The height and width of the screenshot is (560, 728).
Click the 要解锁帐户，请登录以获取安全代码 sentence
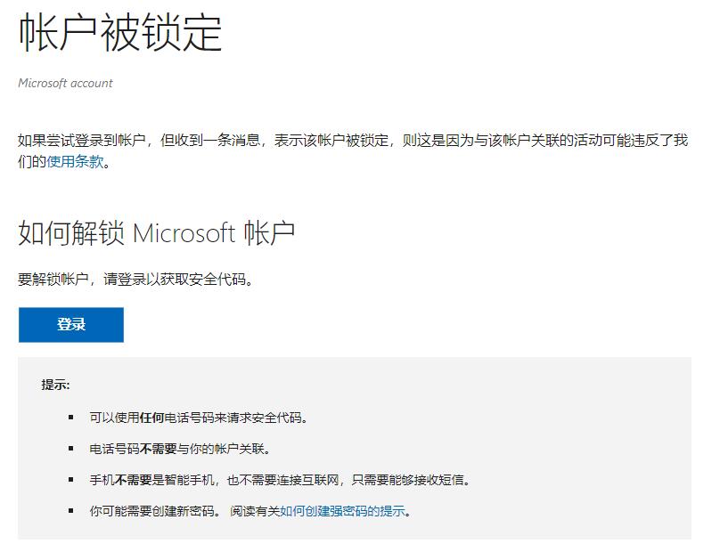[135, 280]
